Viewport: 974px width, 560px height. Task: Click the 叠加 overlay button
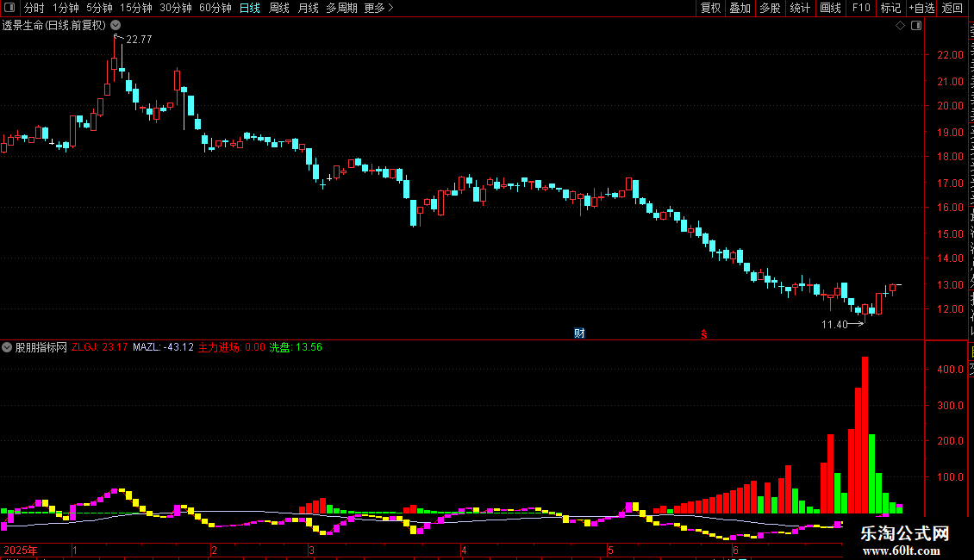click(x=740, y=8)
